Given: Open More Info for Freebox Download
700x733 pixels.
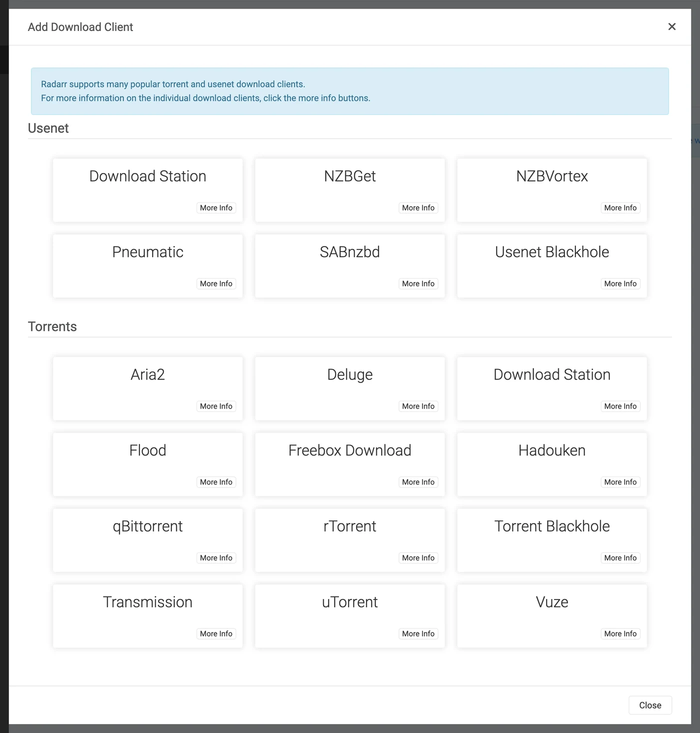Looking at the screenshot, I should (418, 482).
